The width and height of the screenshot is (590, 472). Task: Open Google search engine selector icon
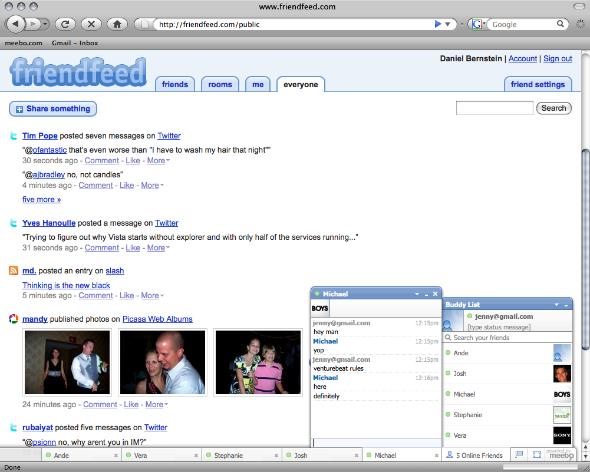click(x=477, y=24)
